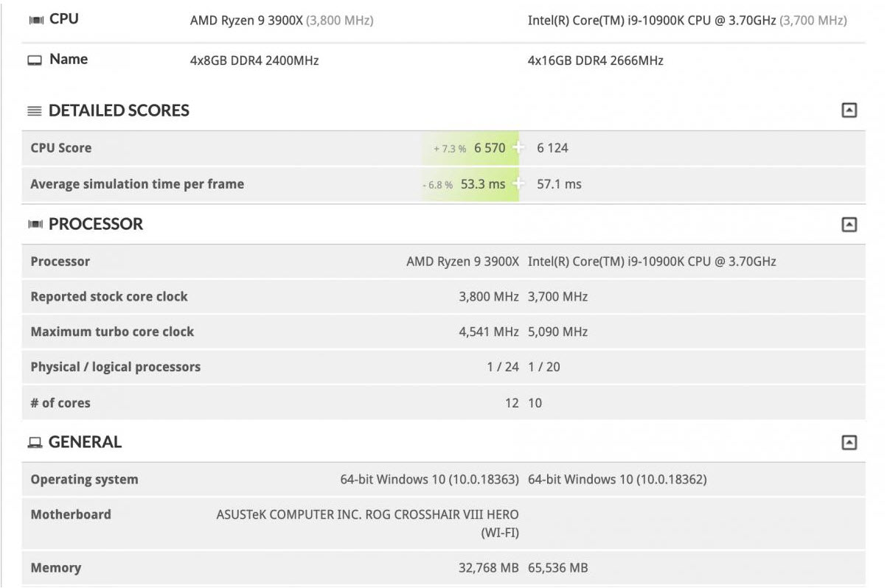890x588 pixels.
Task: Click the 4x8GB DDR4 2400MHz name
Action: pos(254,60)
